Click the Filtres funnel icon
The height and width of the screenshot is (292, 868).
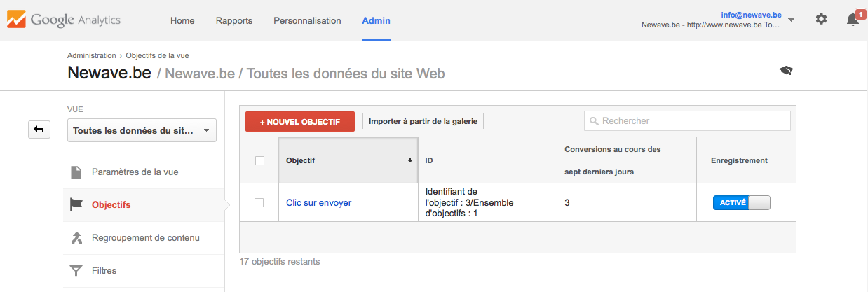[76, 270]
